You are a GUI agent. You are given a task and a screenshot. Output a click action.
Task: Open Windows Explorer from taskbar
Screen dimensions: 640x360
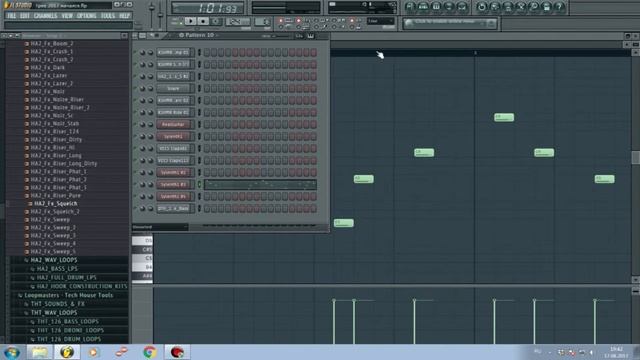click(40, 352)
